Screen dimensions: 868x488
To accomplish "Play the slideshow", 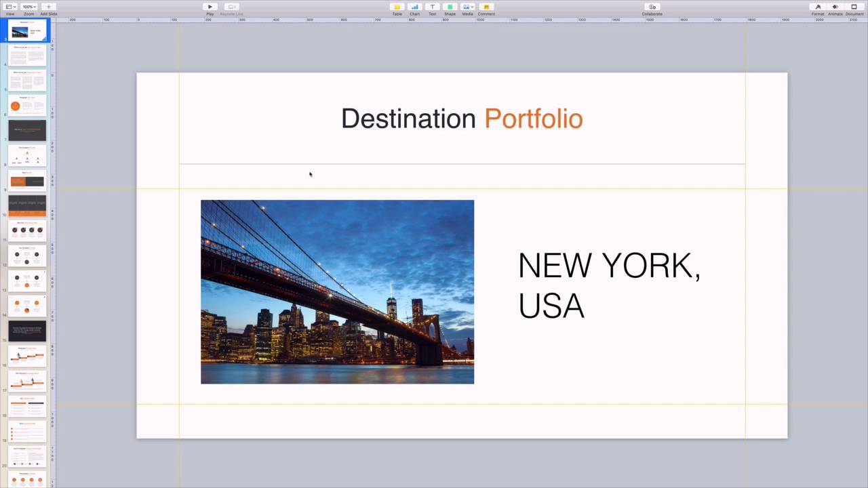I will [x=210, y=7].
